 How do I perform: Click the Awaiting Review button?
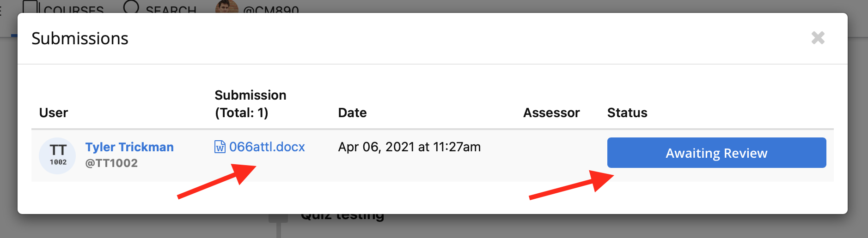716,153
